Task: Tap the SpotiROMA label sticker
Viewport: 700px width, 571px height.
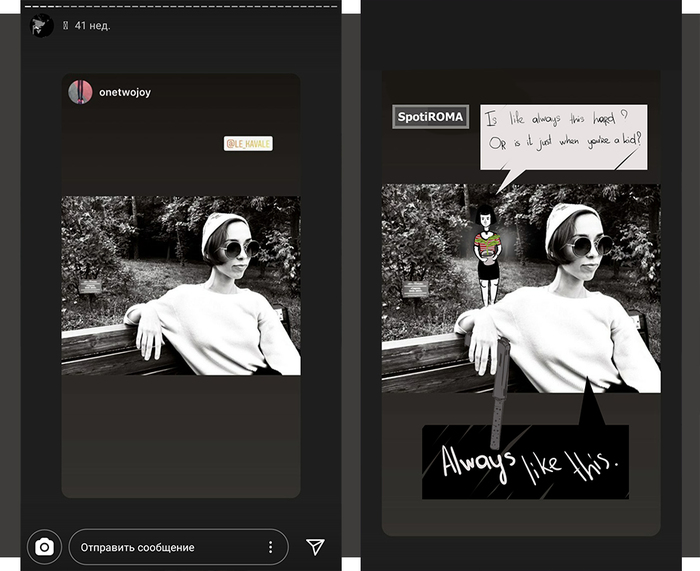Action: (x=430, y=117)
